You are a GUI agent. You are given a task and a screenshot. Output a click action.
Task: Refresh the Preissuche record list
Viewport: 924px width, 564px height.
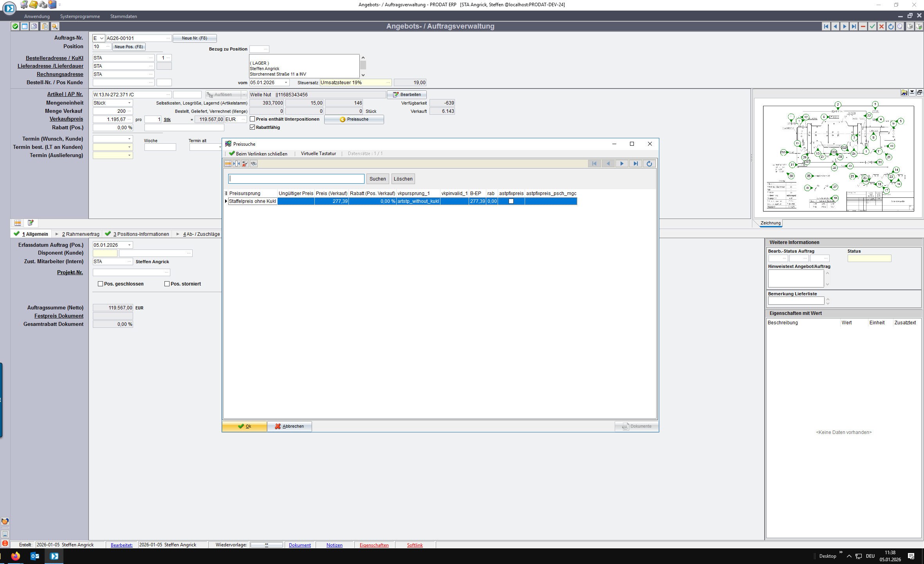tap(649, 164)
